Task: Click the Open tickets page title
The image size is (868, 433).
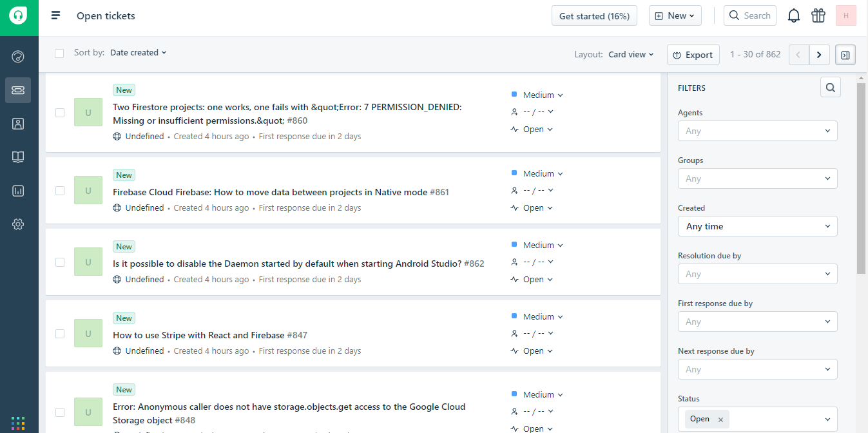Action: coord(106,15)
